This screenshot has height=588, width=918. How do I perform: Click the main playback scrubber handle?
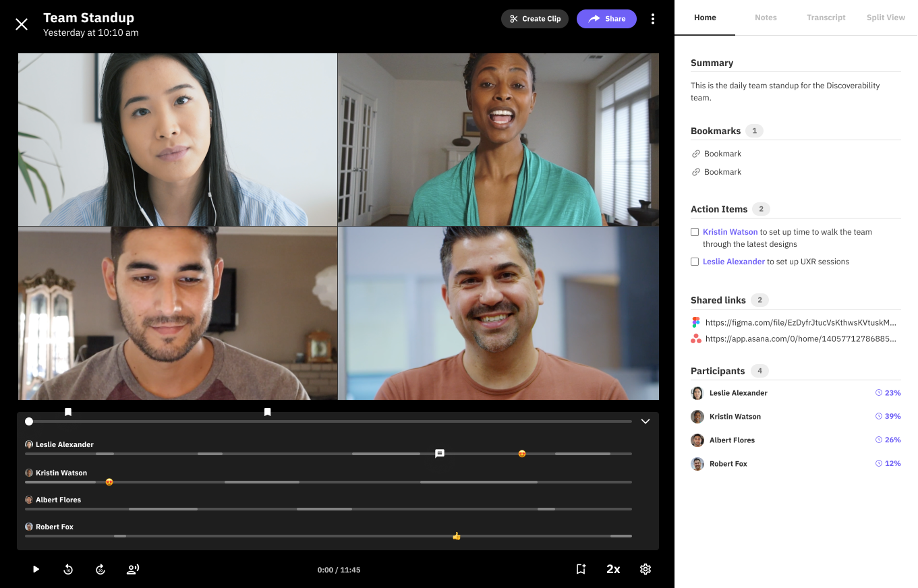(x=29, y=421)
